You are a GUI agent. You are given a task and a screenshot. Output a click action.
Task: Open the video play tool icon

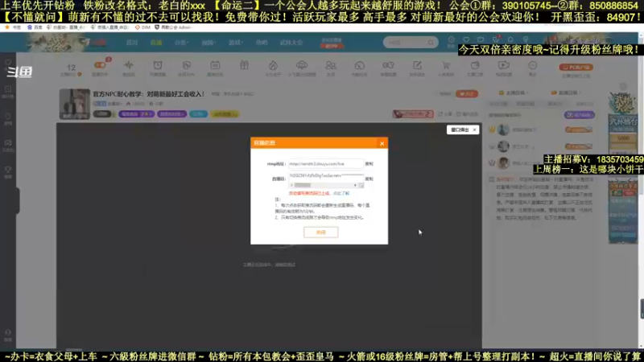(504, 65)
